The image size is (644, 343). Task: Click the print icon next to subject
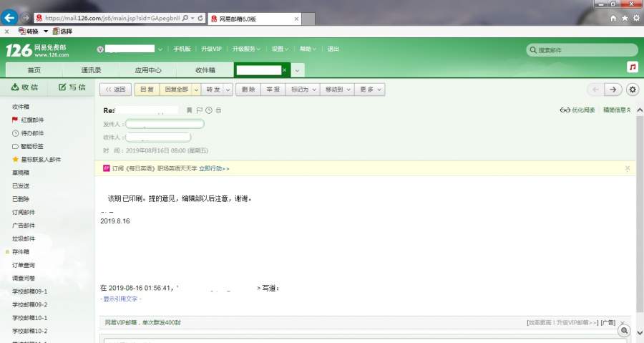[x=218, y=110]
